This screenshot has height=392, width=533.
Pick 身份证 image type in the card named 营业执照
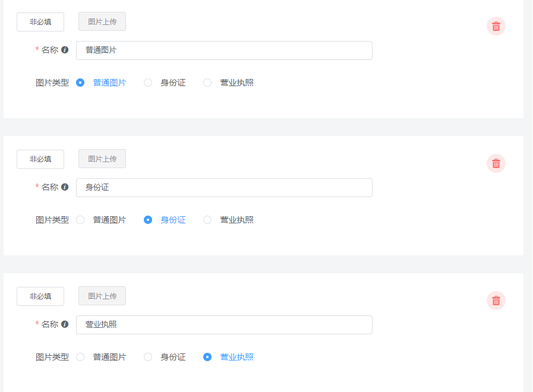pyautogui.click(x=148, y=357)
